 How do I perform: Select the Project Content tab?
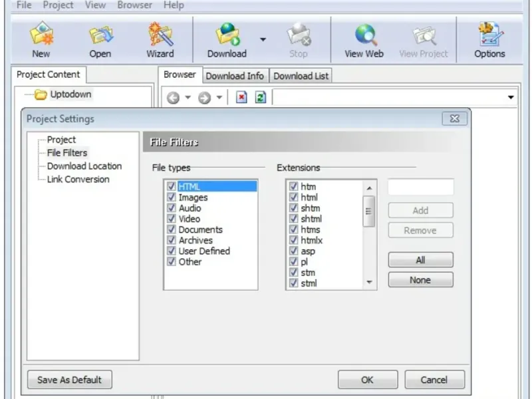(x=48, y=74)
